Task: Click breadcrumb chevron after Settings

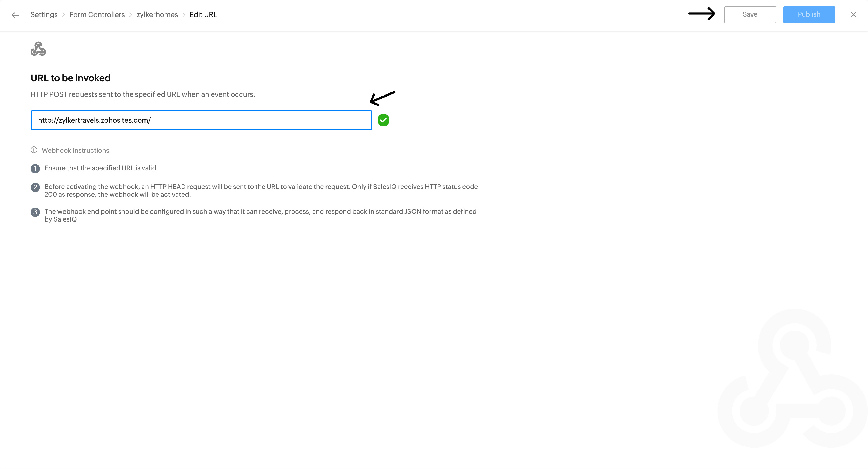Action: [x=63, y=15]
